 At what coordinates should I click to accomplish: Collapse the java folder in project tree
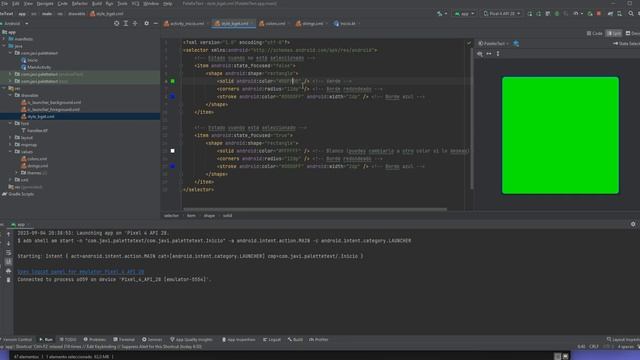point(4,46)
